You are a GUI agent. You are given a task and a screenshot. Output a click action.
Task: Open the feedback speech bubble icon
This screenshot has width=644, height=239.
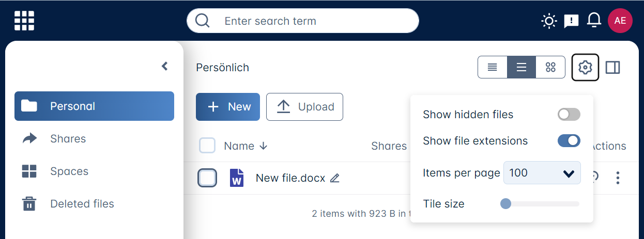[571, 21]
